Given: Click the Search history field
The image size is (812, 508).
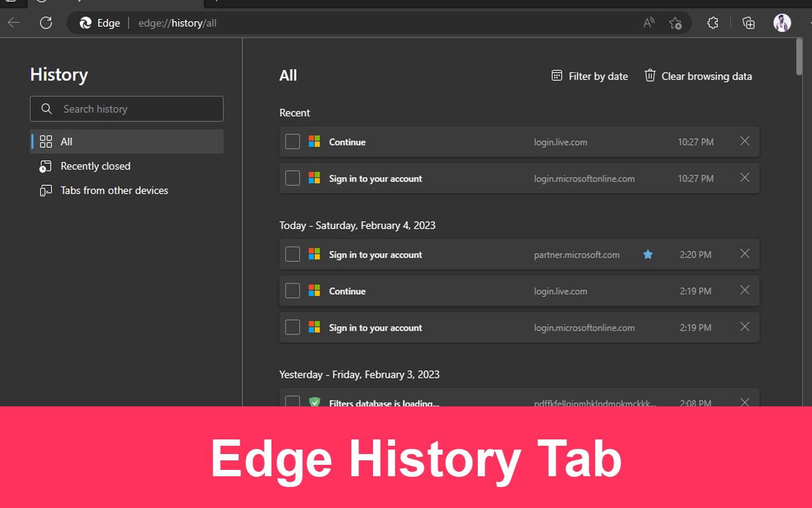Looking at the screenshot, I should (x=127, y=109).
